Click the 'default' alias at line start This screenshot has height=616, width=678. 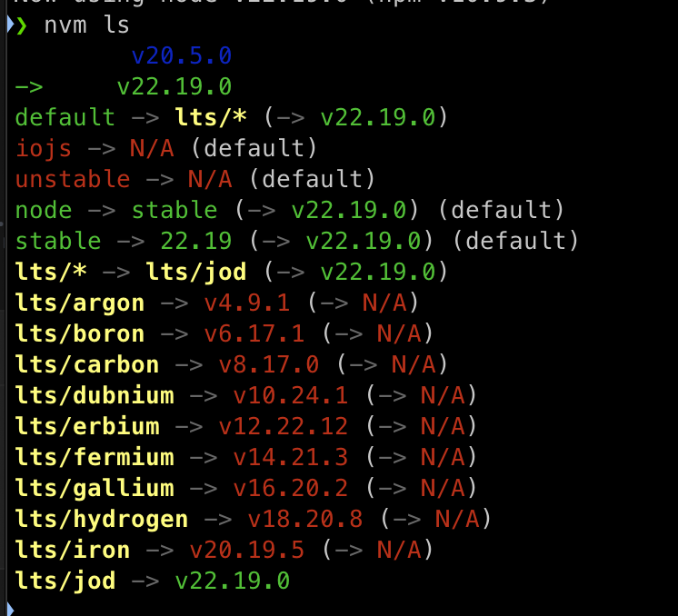point(65,117)
